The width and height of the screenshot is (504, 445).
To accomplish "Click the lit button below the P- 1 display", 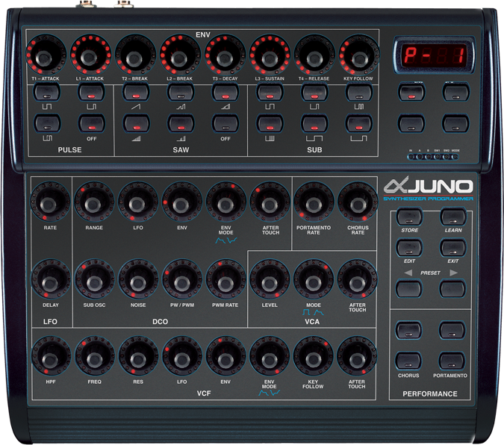I will pos(411,93).
